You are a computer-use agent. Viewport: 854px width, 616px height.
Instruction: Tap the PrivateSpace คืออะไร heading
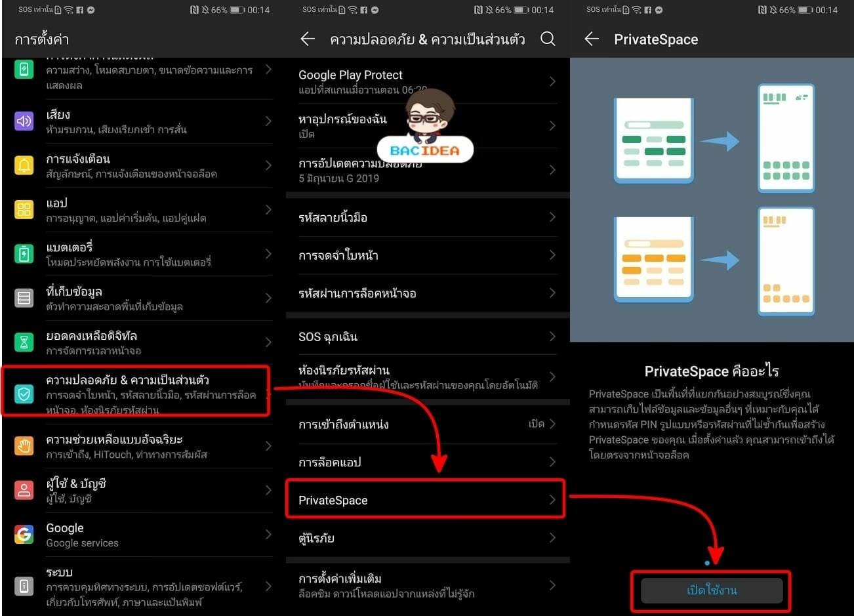click(x=712, y=371)
